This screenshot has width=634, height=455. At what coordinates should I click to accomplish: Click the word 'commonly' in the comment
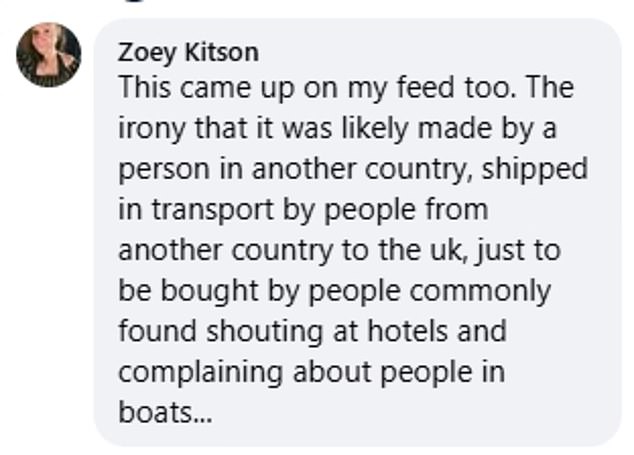pyautogui.click(x=480, y=292)
